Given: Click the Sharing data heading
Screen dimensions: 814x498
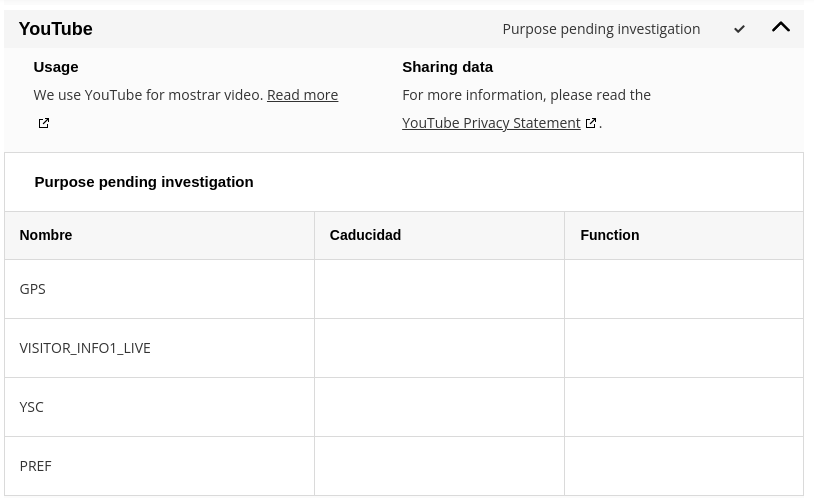Looking at the screenshot, I should pyautogui.click(x=447, y=67).
